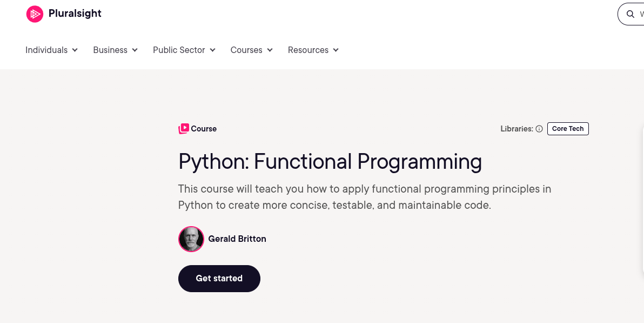The width and height of the screenshot is (644, 323).
Task: Expand the chevron beside Courses
Action: pos(270,50)
